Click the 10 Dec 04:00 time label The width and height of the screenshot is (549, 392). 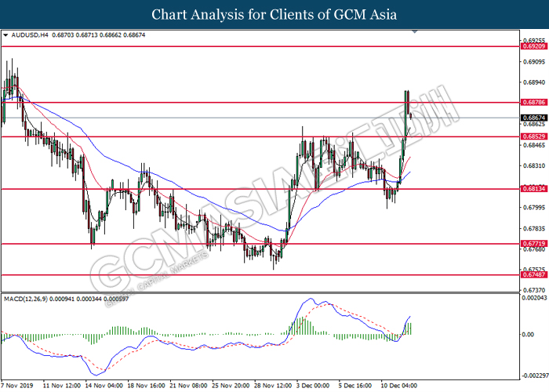401,386
